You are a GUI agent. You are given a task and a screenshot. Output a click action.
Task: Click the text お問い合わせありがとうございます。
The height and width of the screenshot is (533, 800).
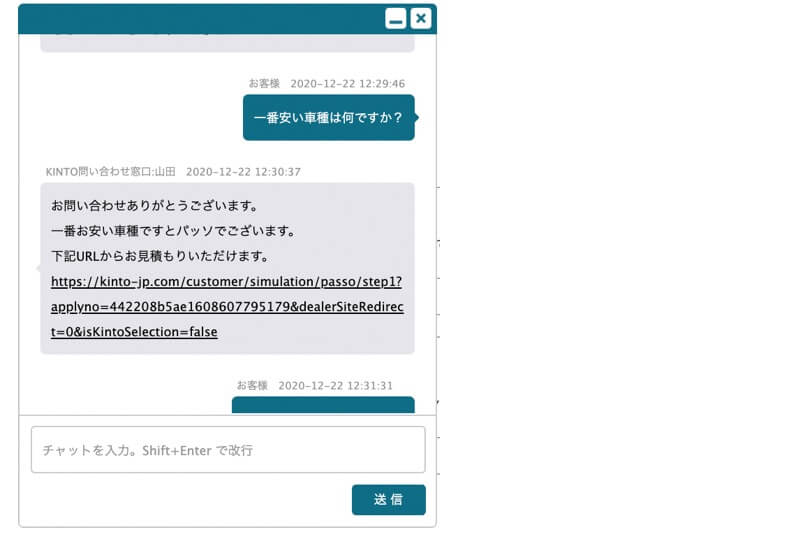[156, 206]
